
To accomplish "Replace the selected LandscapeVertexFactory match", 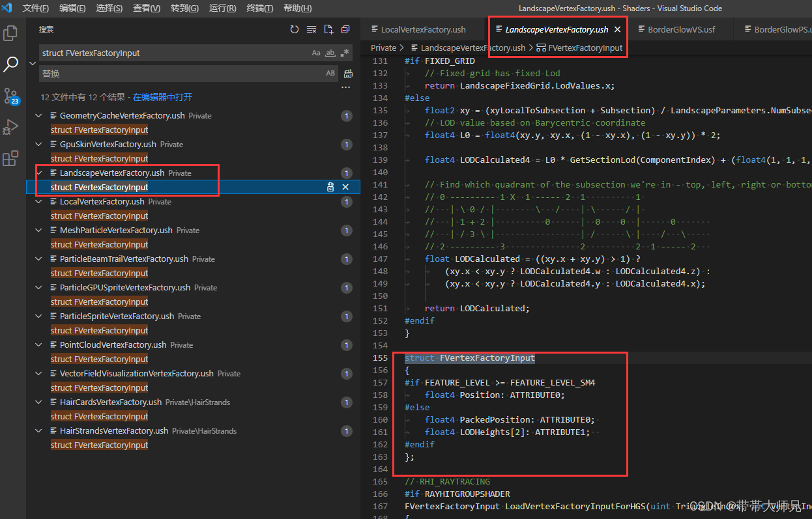I will [x=330, y=187].
